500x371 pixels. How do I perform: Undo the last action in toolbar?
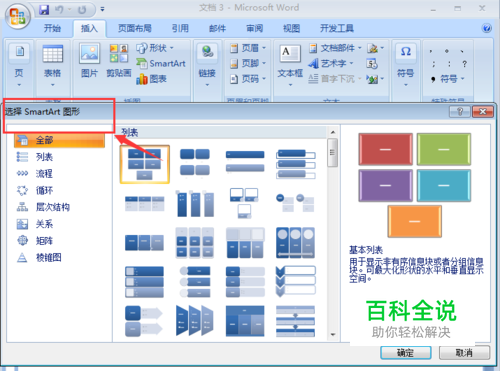tap(59, 10)
